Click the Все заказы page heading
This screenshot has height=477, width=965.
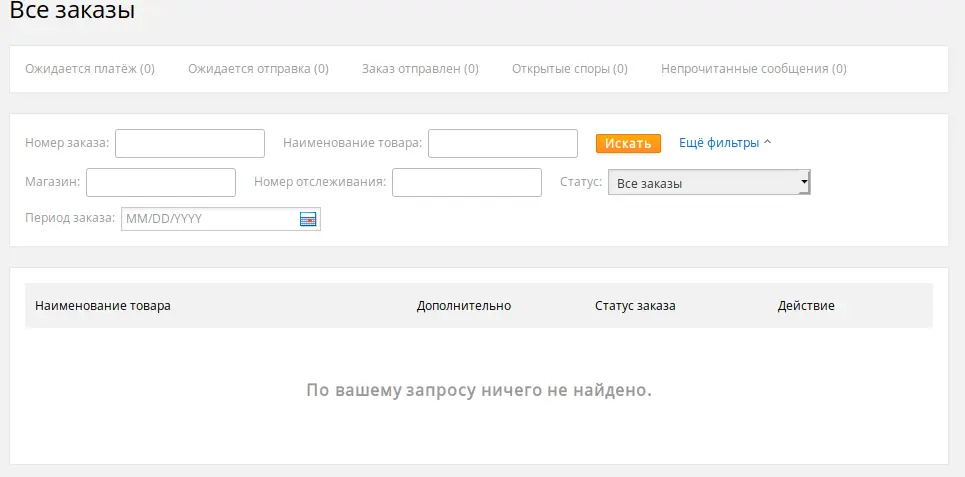pos(73,10)
